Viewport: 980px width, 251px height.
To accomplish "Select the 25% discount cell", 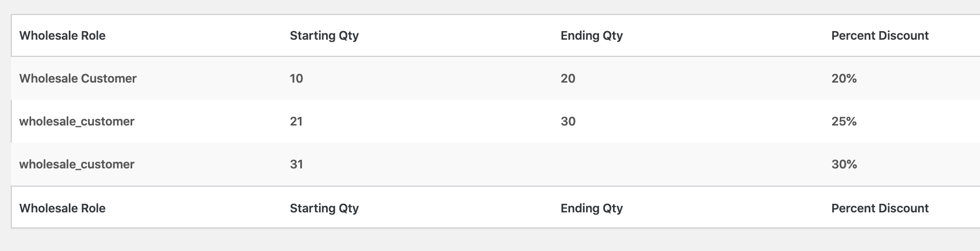I will click(844, 122).
